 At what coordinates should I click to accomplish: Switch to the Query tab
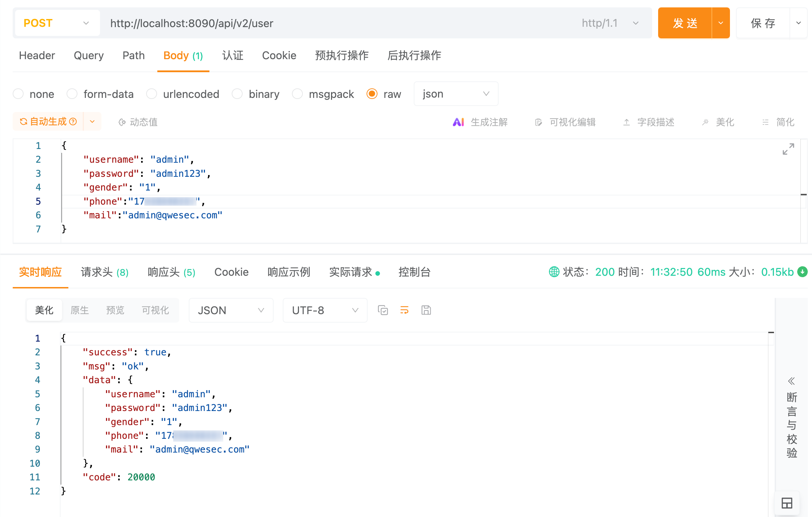[89, 56]
